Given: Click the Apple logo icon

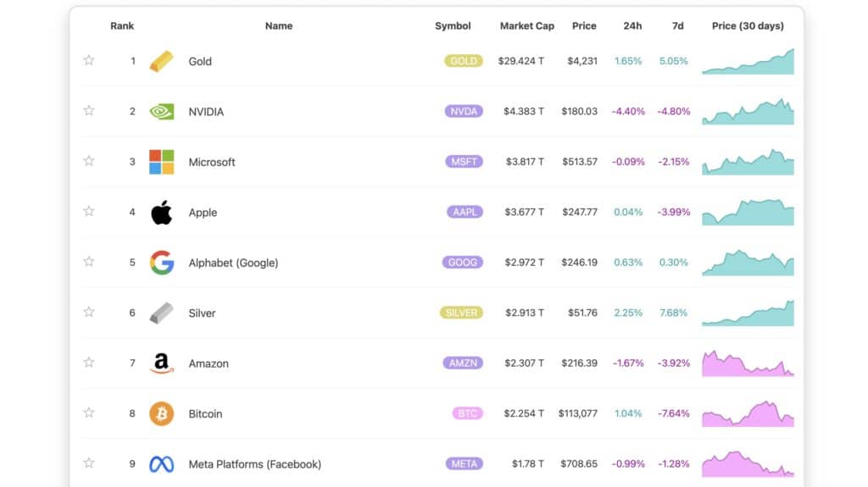Looking at the screenshot, I should click(162, 213).
